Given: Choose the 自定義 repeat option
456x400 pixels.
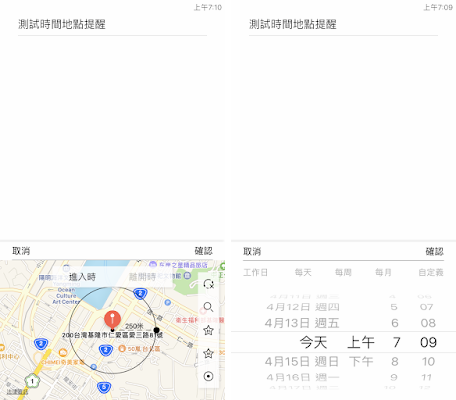Looking at the screenshot, I should point(431,272).
